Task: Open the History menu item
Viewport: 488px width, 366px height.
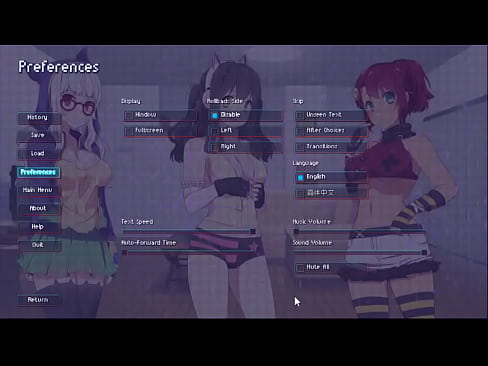Action: pyautogui.click(x=39, y=118)
